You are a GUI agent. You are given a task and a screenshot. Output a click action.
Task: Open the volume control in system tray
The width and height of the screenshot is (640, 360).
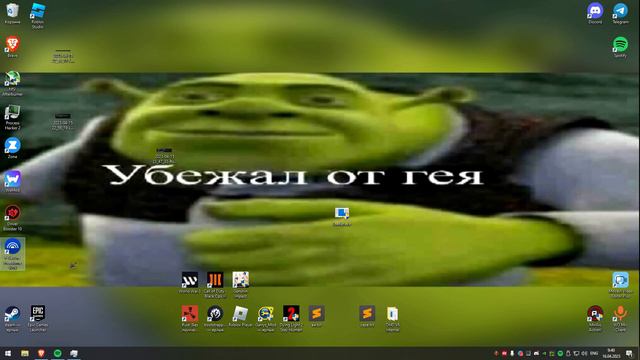pos(584,353)
